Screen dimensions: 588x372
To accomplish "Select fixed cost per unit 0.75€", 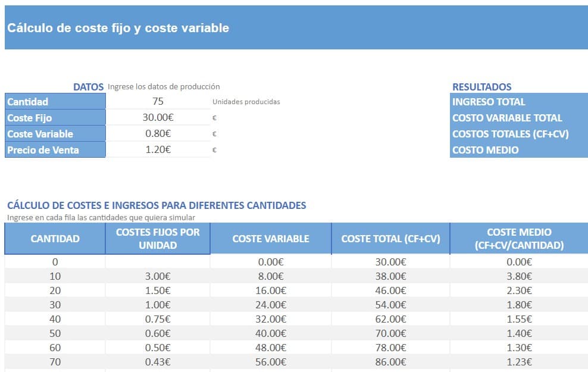I will (158, 319).
